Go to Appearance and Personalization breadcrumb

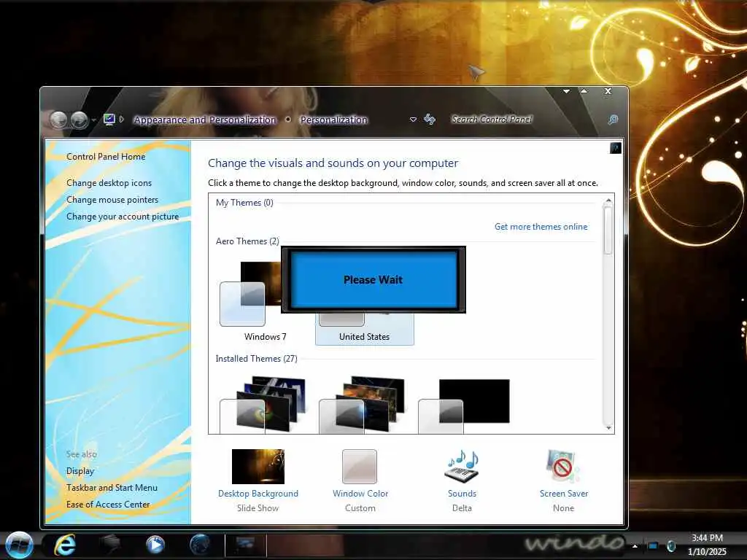(x=205, y=120)
